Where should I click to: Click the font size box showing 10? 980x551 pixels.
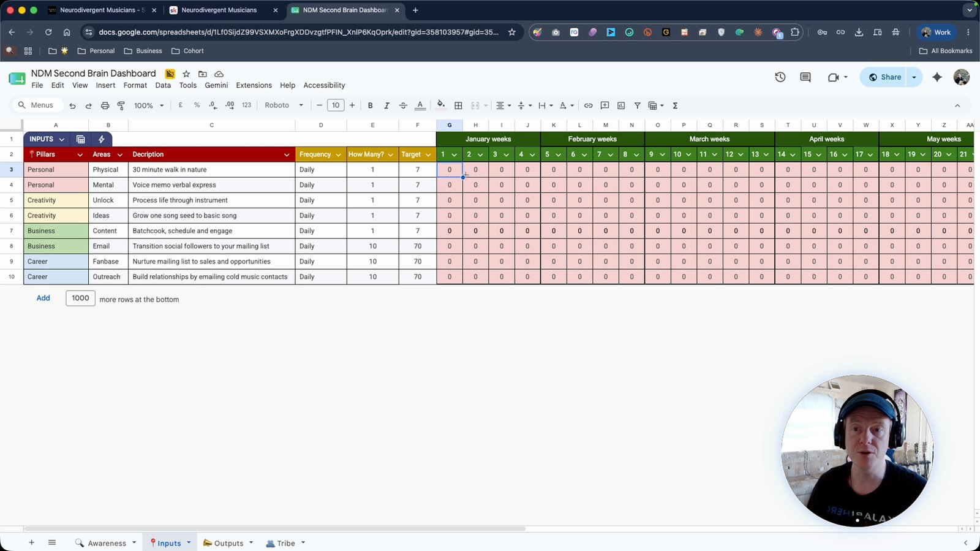[336, 105]
